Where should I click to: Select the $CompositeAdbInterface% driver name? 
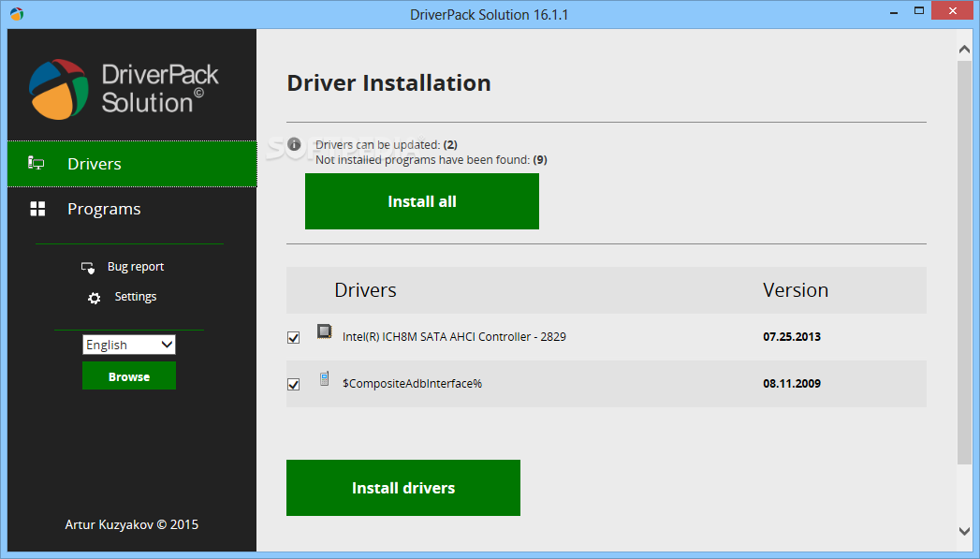pos(412,383)
